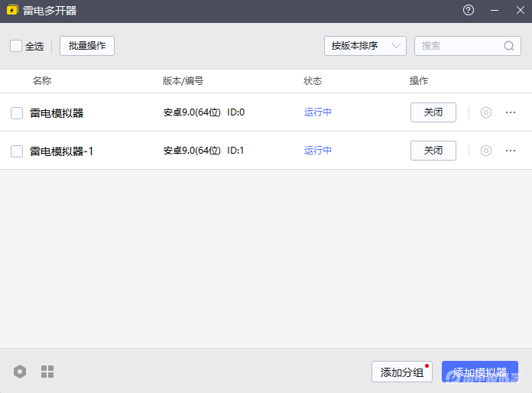
Task: Click 运行中 status of 雷电模拟器-1
Action: [318, 151]
